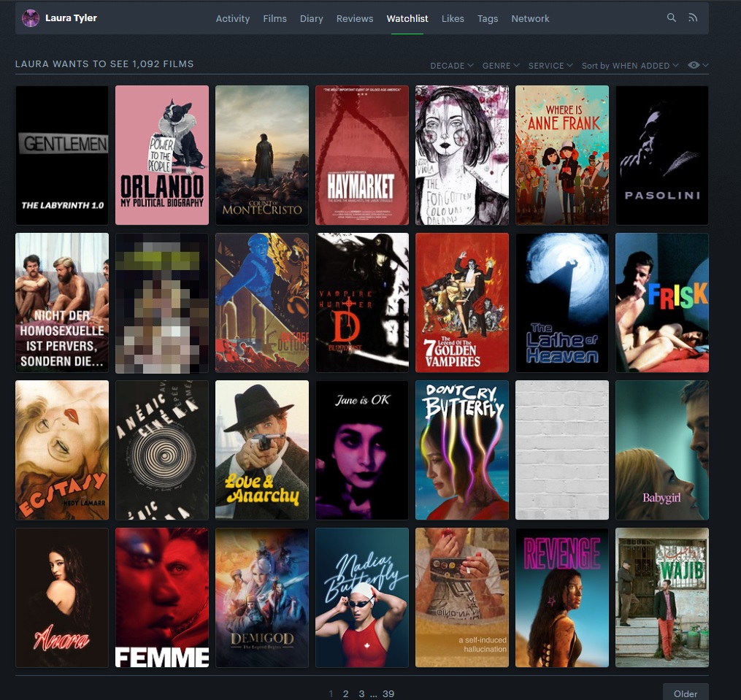
Task: Open the Demigod poster
Action: pos(262,597)
